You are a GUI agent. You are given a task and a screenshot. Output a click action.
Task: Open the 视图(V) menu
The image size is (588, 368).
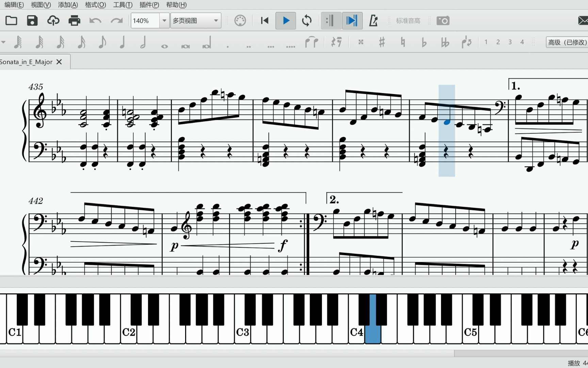point(41,5)
